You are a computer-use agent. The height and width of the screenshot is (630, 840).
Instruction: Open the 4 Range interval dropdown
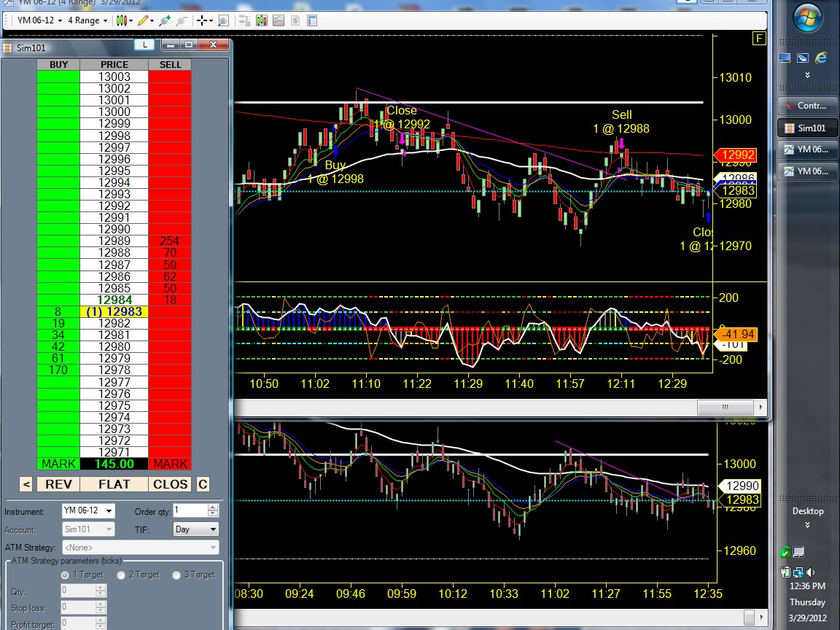tap(87, 20)
